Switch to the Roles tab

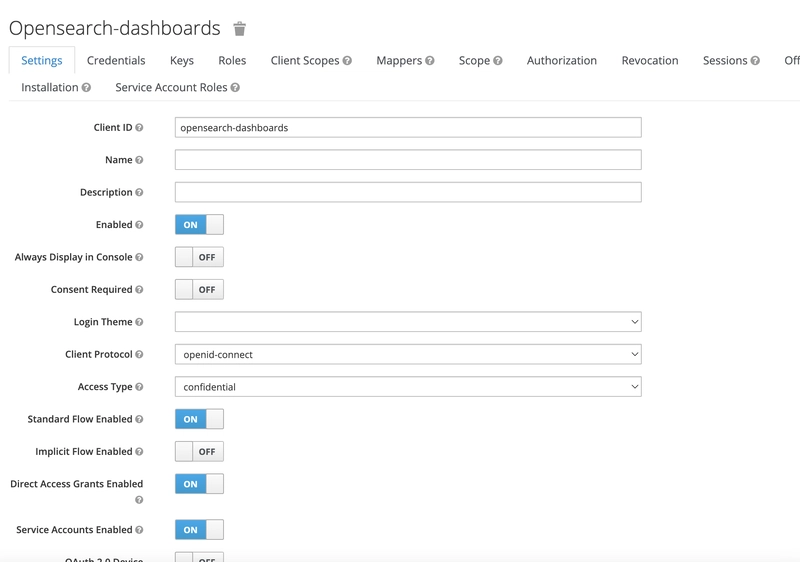[232, 61]
